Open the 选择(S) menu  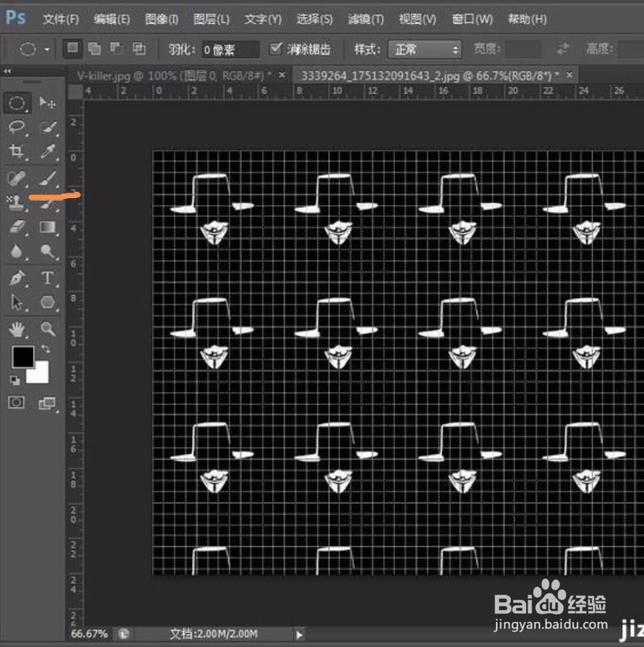coord(314,19)
